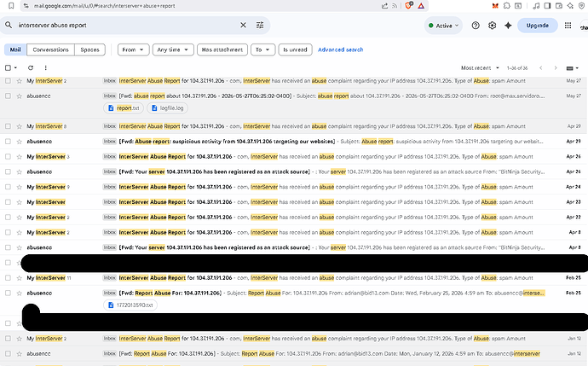Star the Apr 22 My InterServer email

point(19,218)
